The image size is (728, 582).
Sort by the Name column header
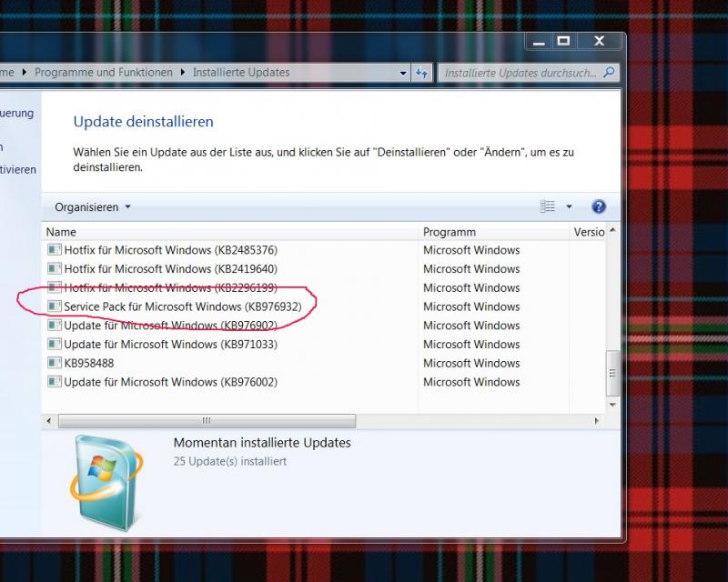(231, 232)
